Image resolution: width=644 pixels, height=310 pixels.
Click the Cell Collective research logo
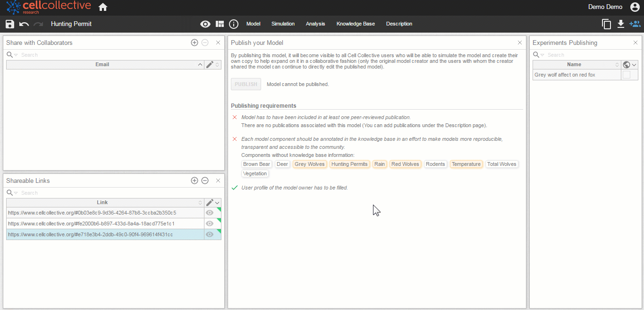[48, 7]
